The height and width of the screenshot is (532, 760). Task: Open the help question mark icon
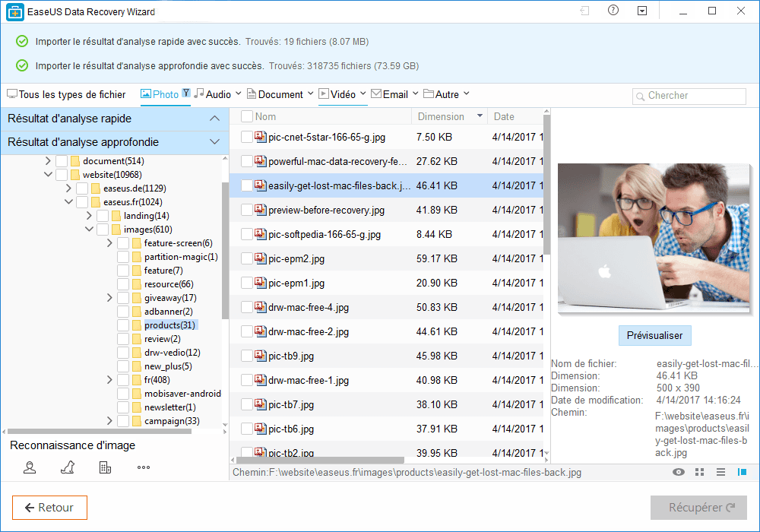[x=613, y=10]
